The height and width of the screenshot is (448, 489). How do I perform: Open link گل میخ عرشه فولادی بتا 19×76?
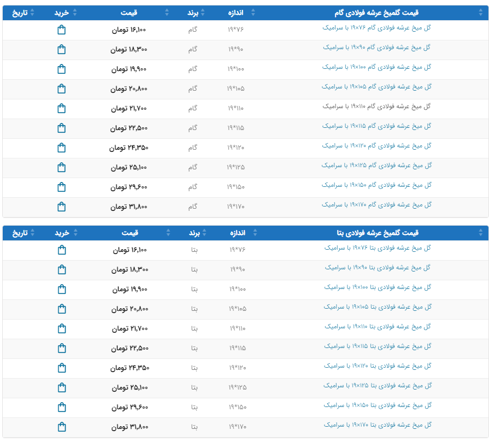pos(378,248)
